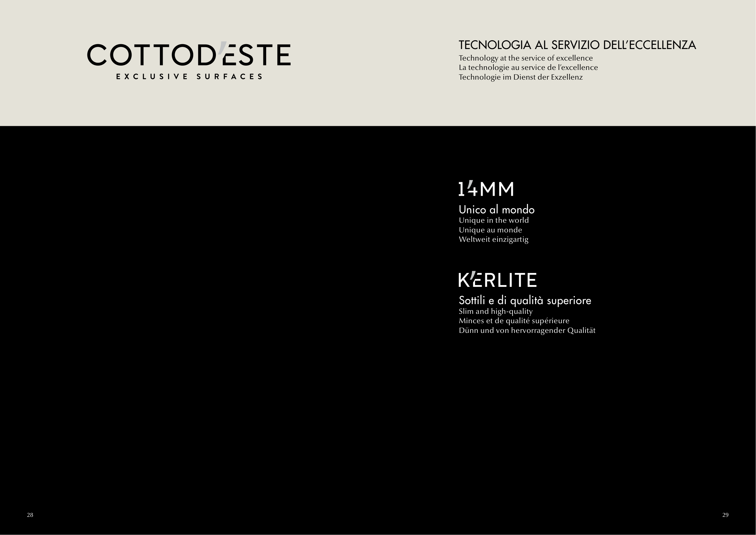Screen dimensions: 756x535
Task: Select the 'Unique au monde' line
Action: pyautogui.click(x=490, y=230)
